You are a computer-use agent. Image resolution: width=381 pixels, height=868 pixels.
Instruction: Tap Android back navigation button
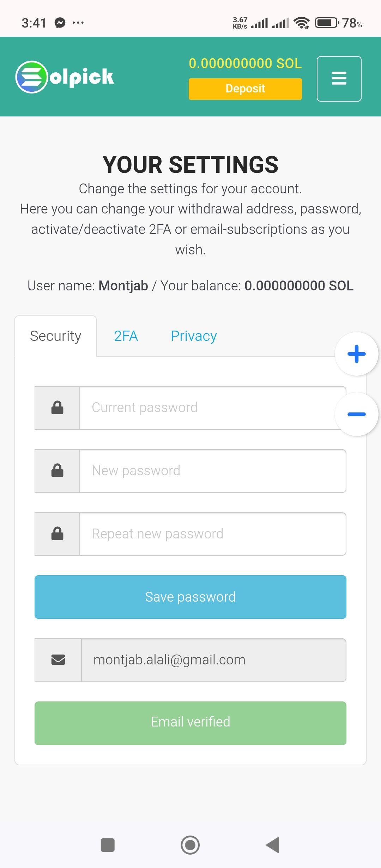pos(273,845)
